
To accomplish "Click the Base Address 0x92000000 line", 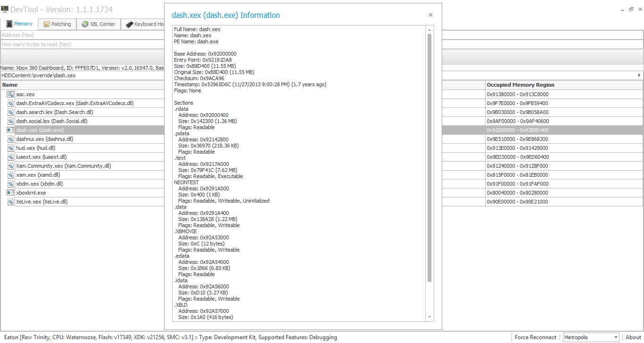I will 205,54.
